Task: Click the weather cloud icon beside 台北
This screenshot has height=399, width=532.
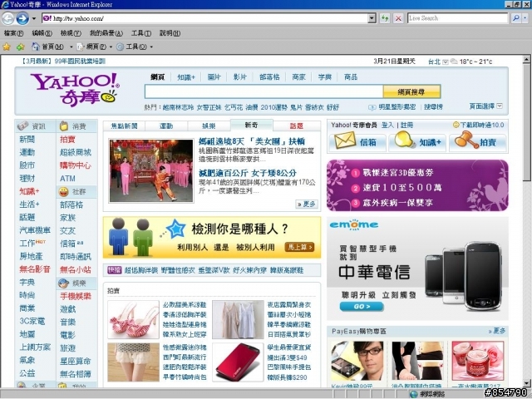Action: click(x=454, y=62)
